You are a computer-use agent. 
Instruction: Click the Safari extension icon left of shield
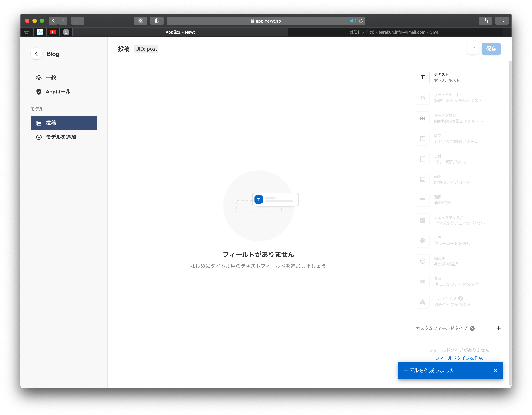pos(141,21)
